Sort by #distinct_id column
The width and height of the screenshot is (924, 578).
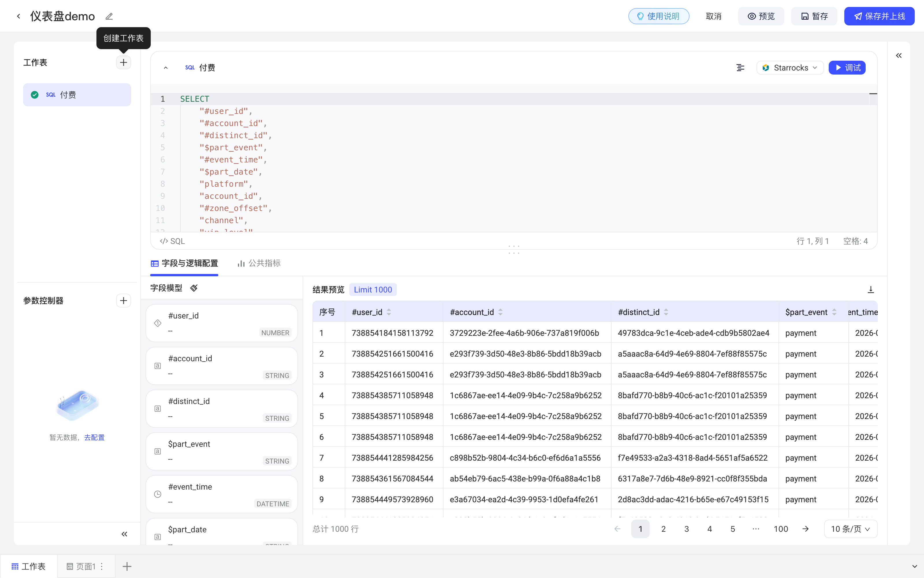(666, 312)
